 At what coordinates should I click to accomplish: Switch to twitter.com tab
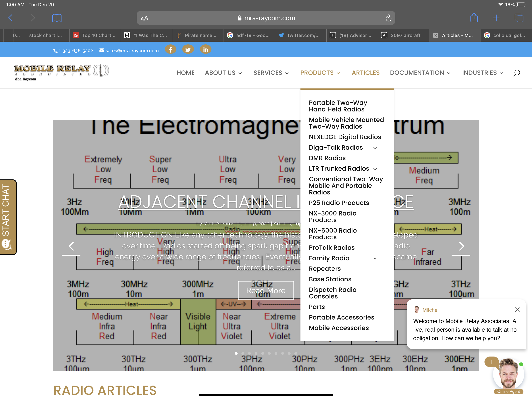click(301, 35)
